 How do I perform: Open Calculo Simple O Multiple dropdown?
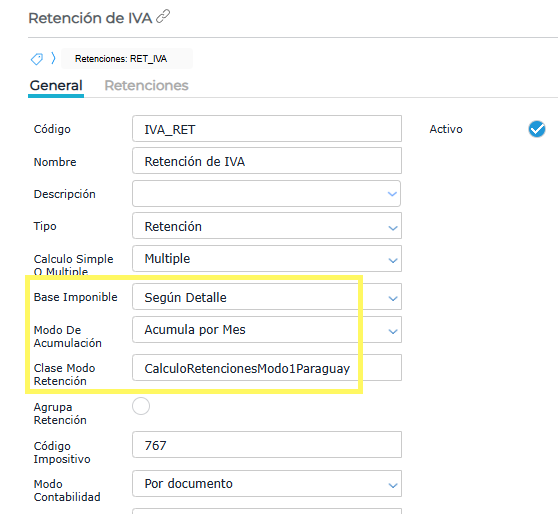click(x=267, y=258)
